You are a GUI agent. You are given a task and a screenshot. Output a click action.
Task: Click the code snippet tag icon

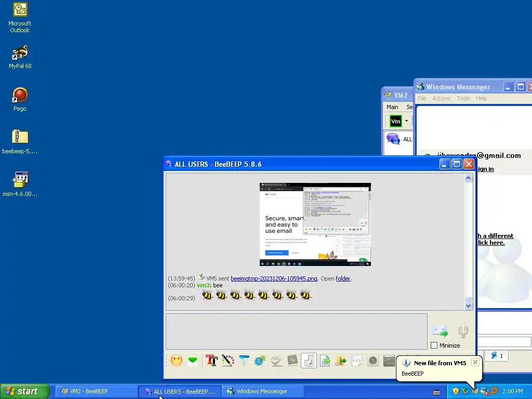[357, 361]
